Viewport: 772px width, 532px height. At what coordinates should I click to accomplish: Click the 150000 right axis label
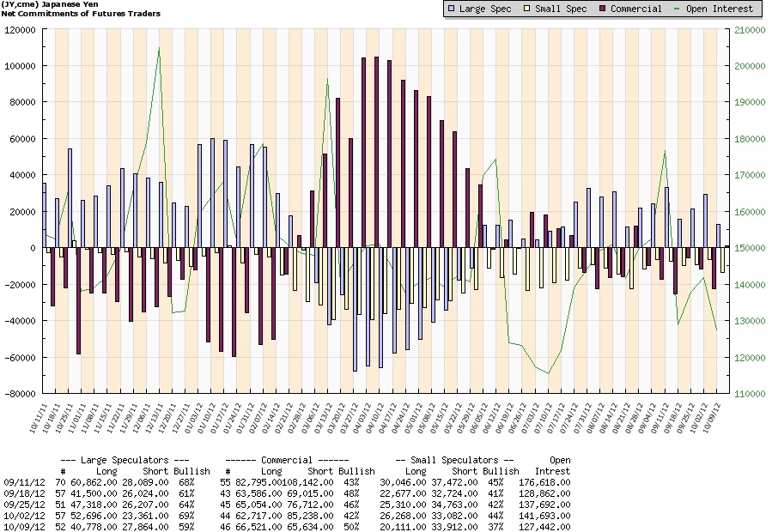tap(750, 248)
